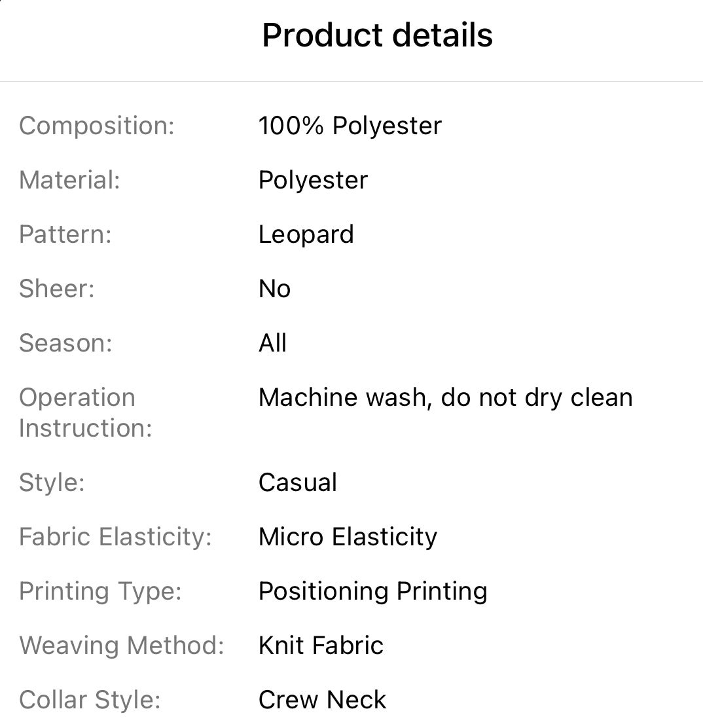Tap the Material label
Image resolution: width=703 pixels, height=728 pixels.
[x=70, y=180]
